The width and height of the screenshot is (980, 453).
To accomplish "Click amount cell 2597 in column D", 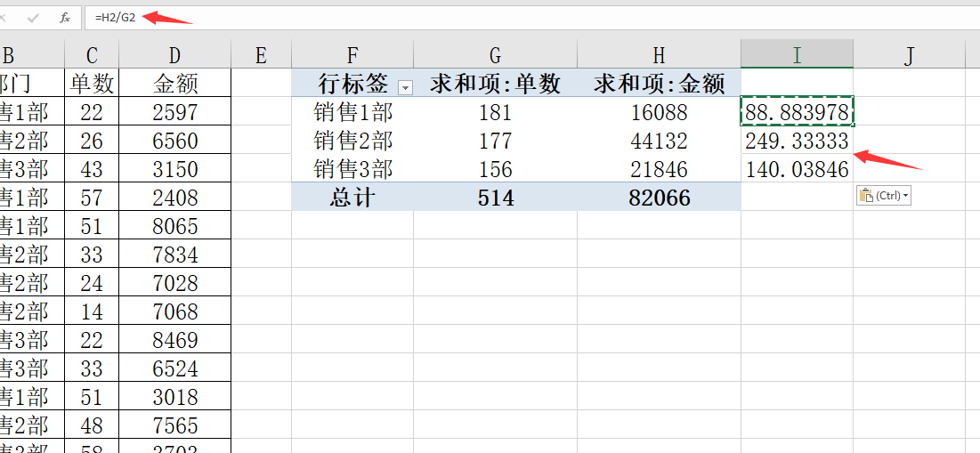I will pyautogui.click(x=175, y=112).
